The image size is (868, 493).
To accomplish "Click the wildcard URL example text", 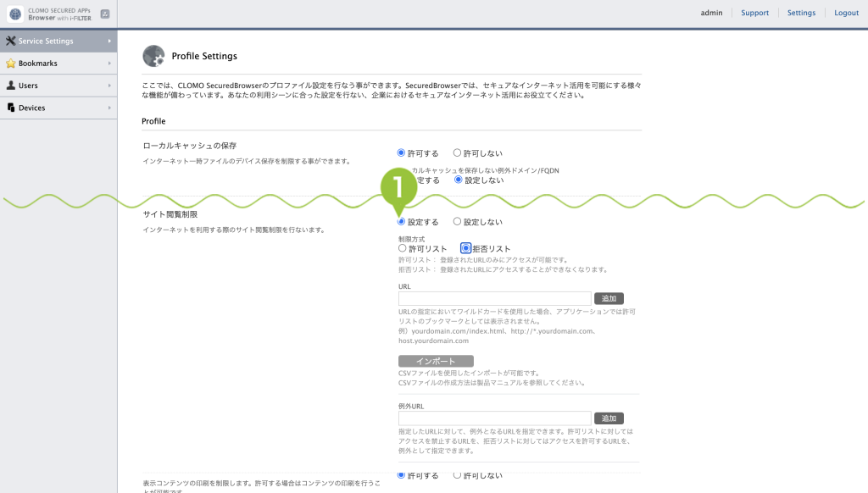I will pos(497,335).
